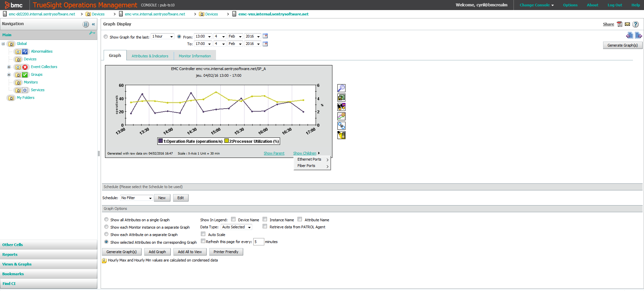Open the To date calendar picker
Image resolution: width=644 pixels, height=291 pixels.
tap(265, 44)
